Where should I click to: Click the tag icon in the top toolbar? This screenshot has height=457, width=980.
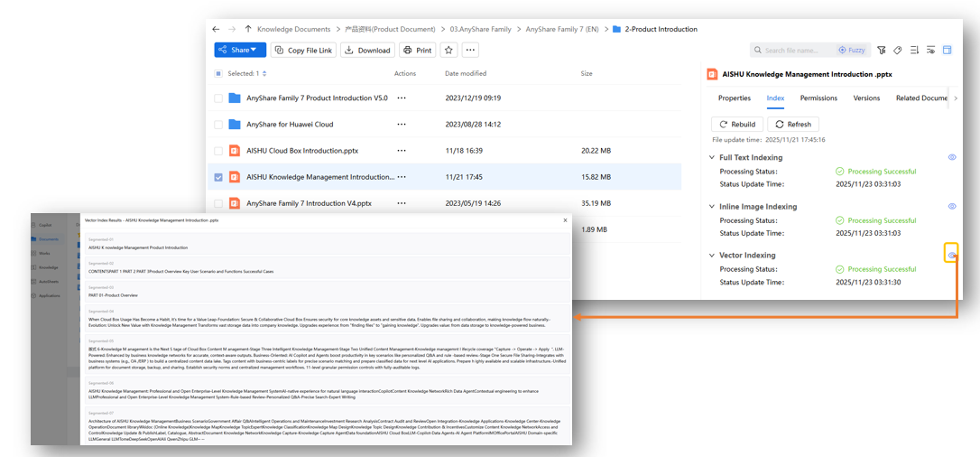click(x=897, y=51)
